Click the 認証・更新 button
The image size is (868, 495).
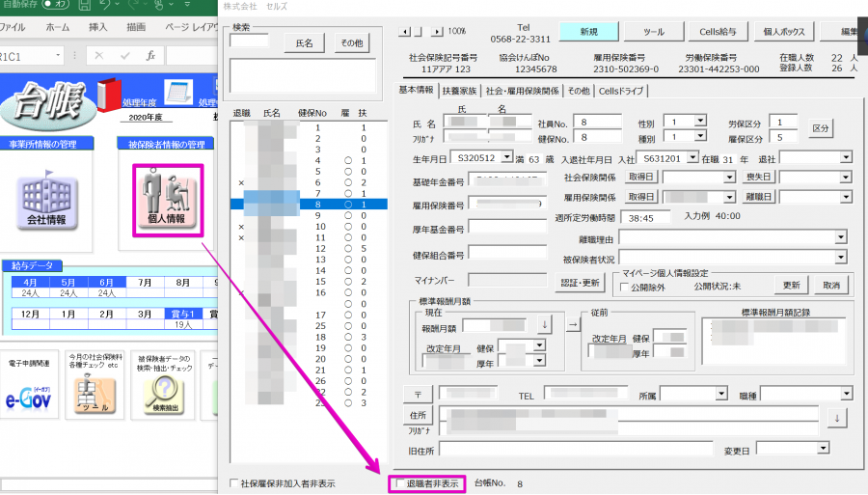pos(580,283)
